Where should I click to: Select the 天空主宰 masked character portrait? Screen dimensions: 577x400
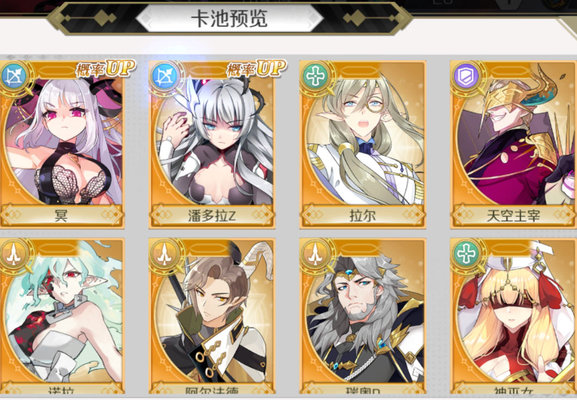pyautogui.click(x=514, y=140)
